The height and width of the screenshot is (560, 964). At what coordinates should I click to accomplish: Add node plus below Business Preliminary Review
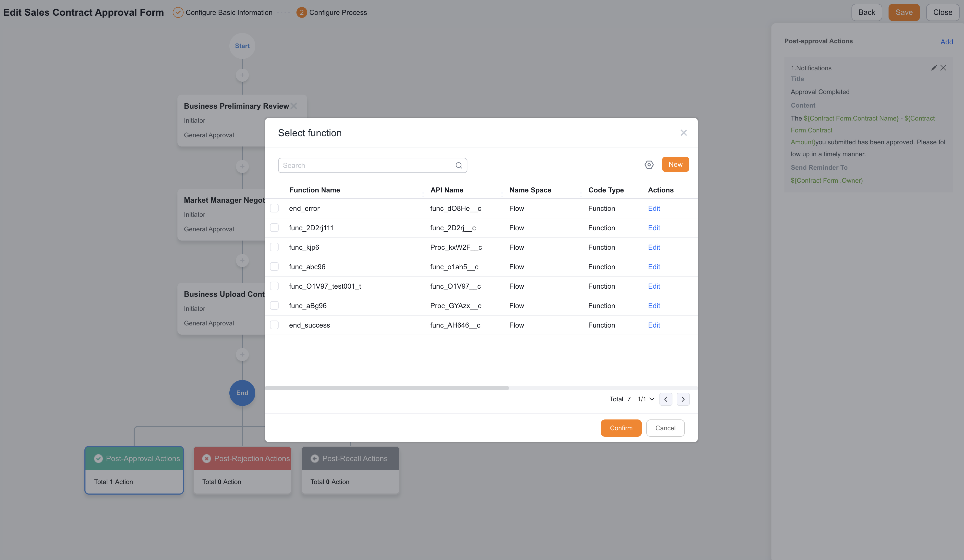pos(242,166)
